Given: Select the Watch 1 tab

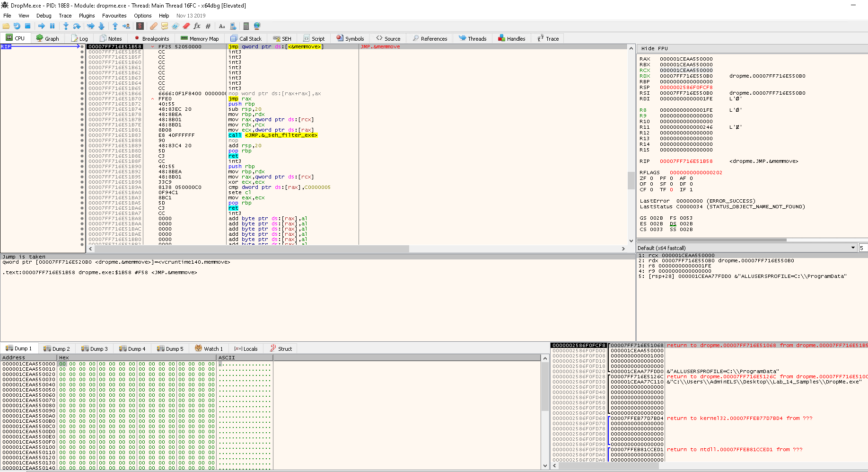Looking at the screenshot, I should [209, 349].
